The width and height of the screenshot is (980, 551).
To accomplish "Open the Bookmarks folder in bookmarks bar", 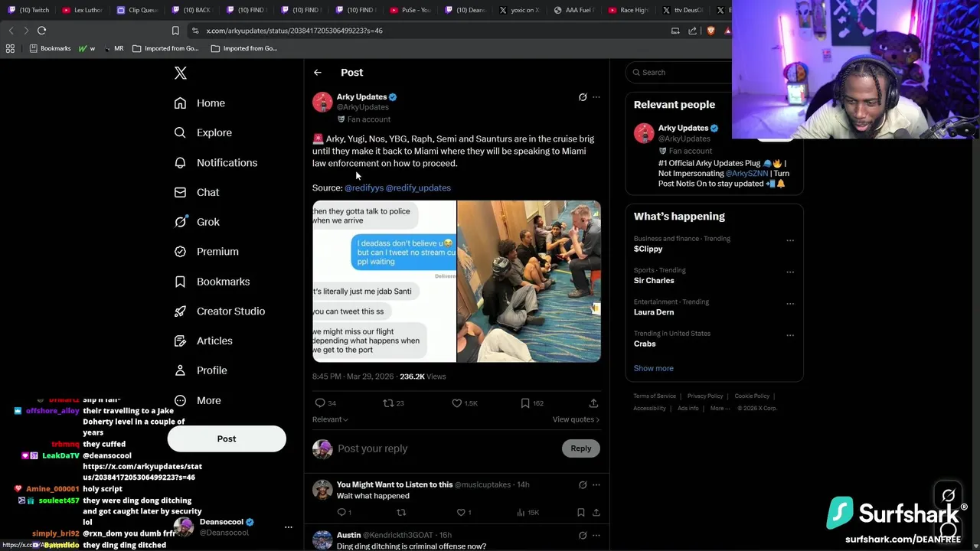I will (50, 48).
